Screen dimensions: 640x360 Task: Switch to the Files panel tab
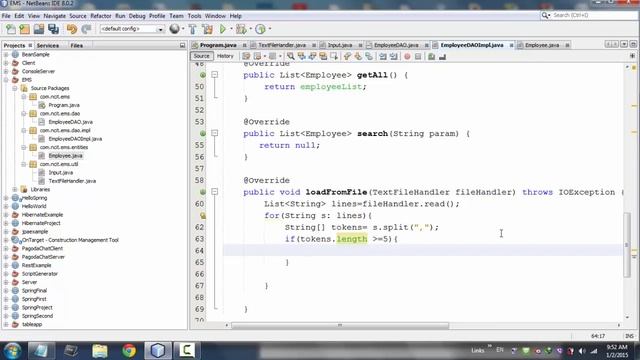click(x=77, y=45)
